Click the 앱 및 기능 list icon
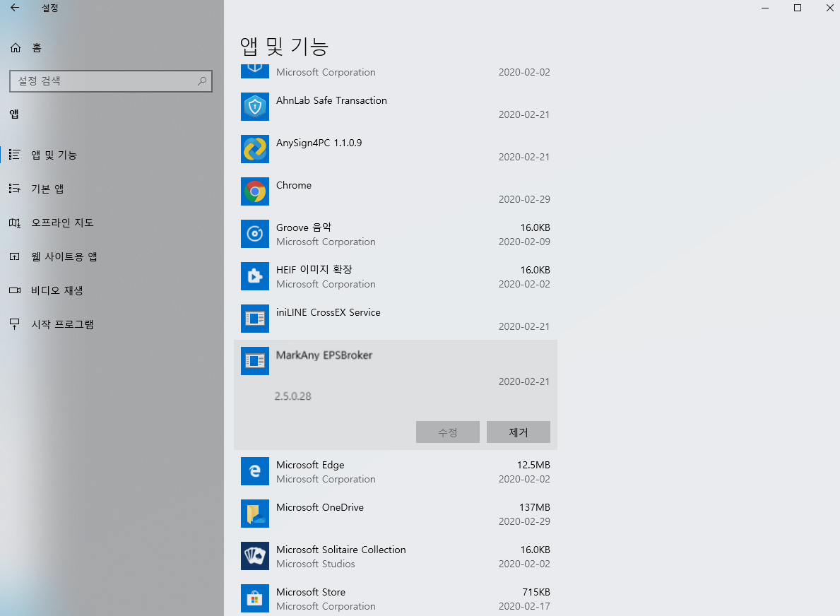The image size is (840, 616). [x=14, y=154]
